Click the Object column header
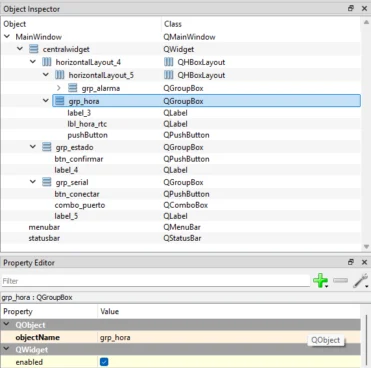 (x=81, y=24)
